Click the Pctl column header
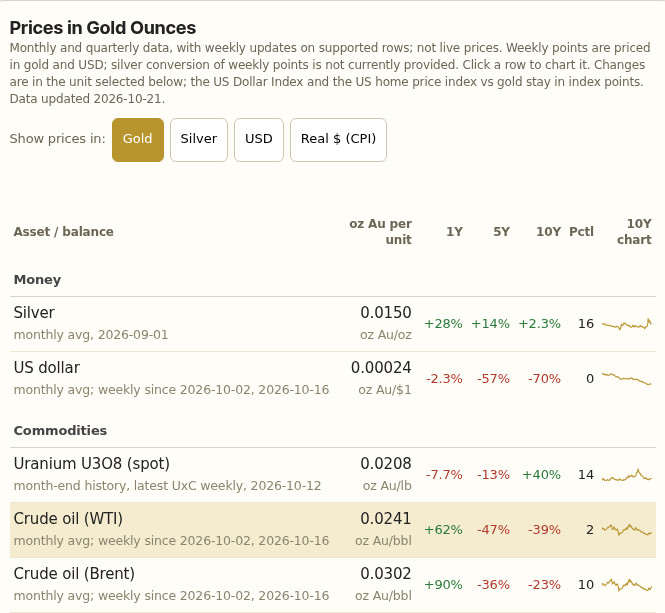The width and height of the screenshot is (665, 613). [x=581, y=232]
